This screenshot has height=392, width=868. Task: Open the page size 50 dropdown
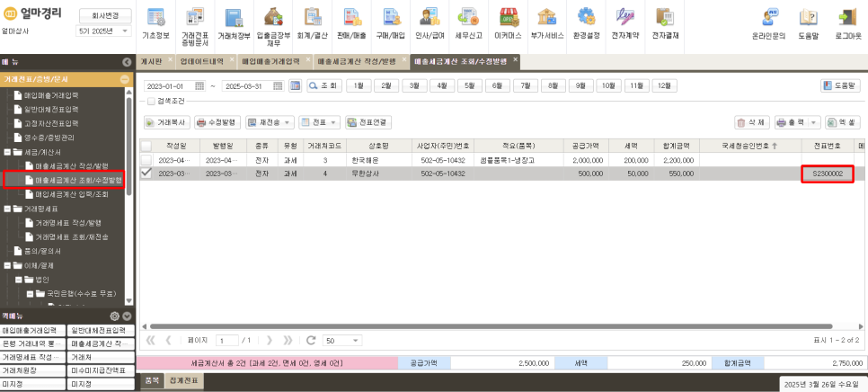(x=342, y=341)
